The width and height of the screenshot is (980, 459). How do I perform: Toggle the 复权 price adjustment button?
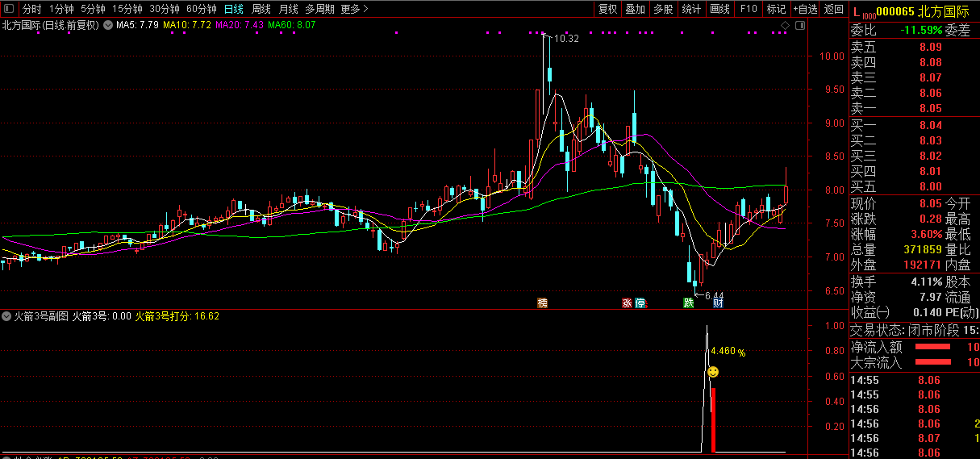click(607, 9)
